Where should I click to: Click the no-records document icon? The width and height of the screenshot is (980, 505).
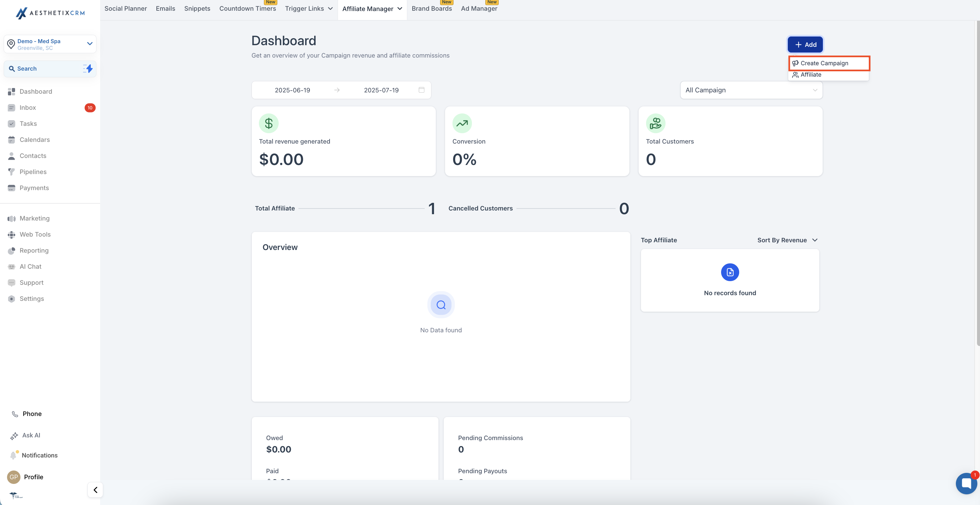(730, 272)
